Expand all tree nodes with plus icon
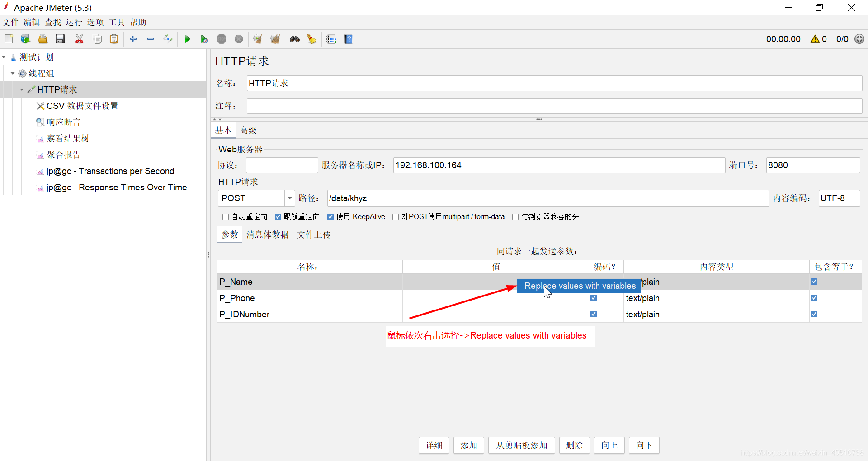 (x=133, y=39)
